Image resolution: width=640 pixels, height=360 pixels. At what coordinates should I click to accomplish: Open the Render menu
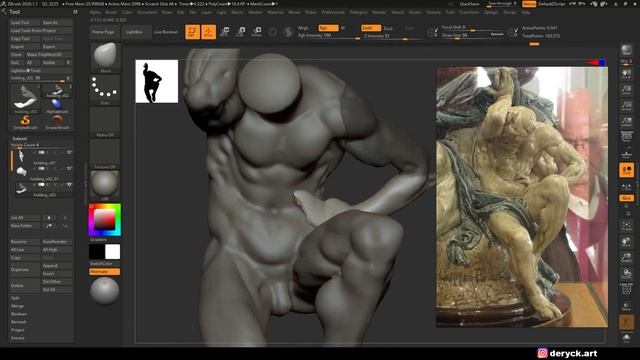[x=379, y=12]
